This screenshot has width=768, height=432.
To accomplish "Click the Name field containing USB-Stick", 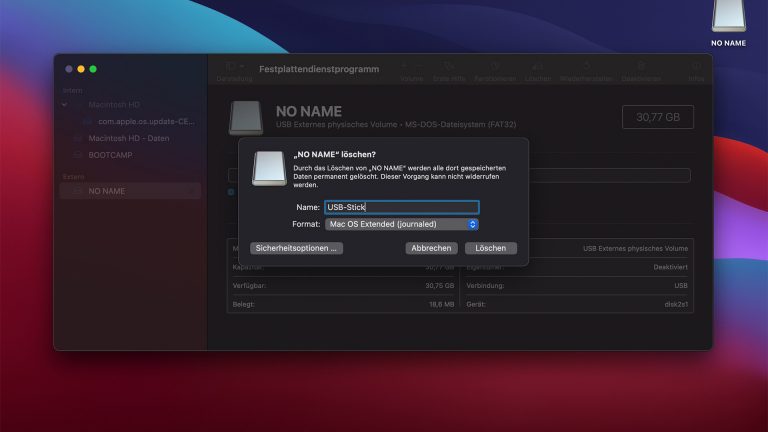I will tap(402, 207).
